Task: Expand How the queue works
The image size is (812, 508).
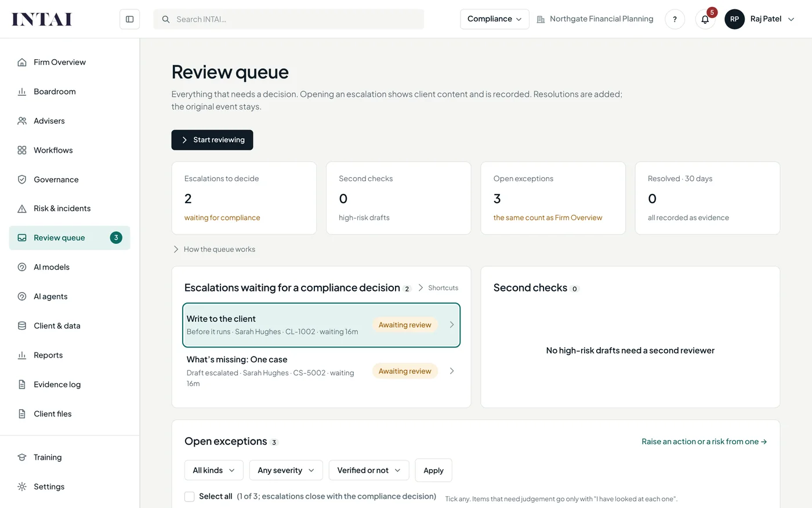Action: (214, 249)
